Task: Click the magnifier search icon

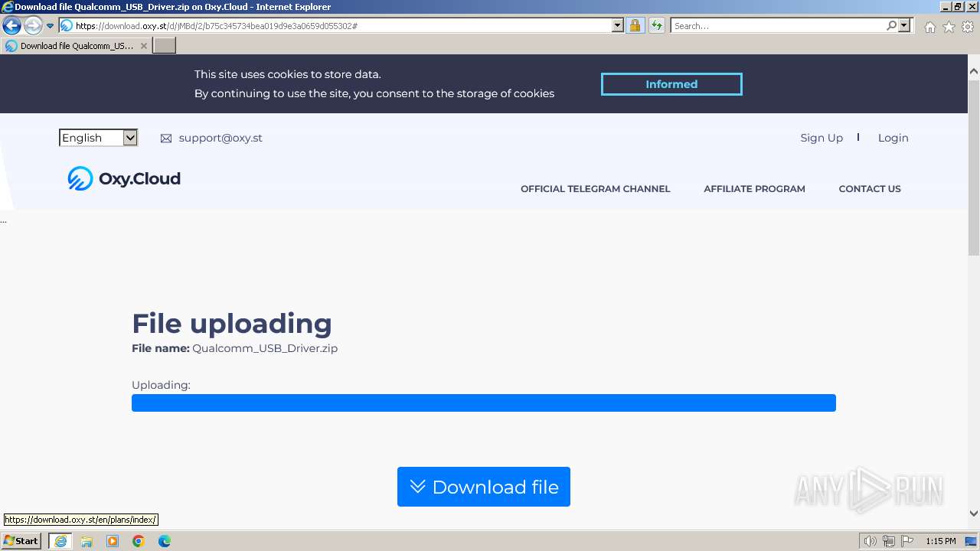Action: 891,26
